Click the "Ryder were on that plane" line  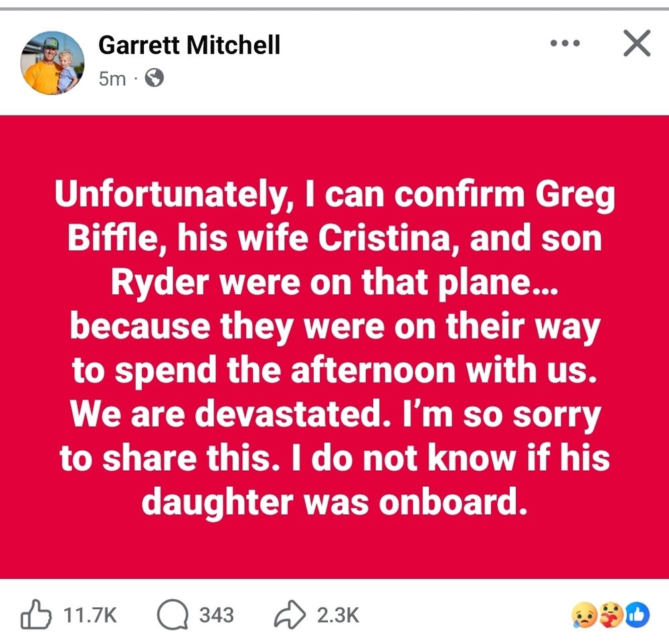pyautogui.click(x=334, y=284)
